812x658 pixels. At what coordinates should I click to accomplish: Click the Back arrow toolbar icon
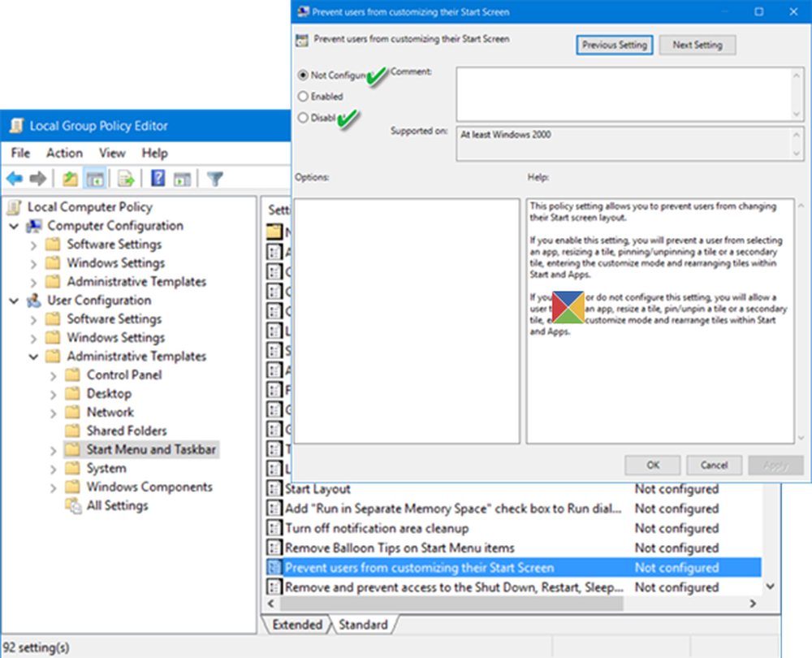tap(15, 179)
